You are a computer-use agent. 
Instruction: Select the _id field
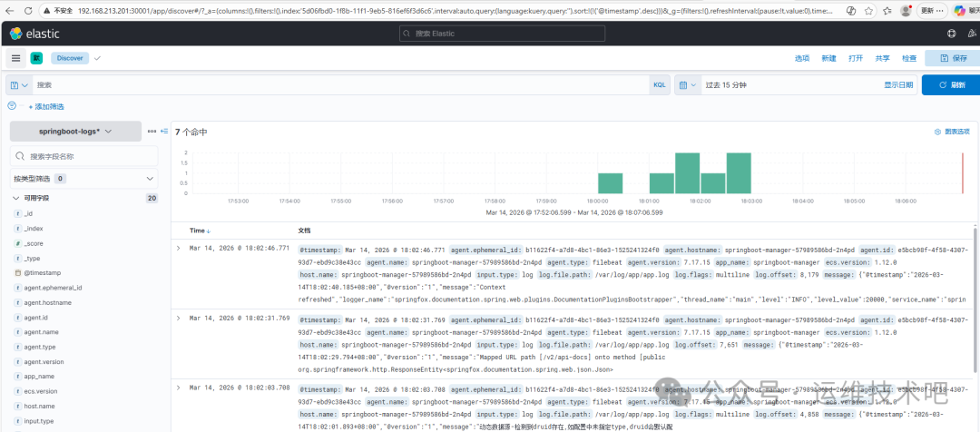pos(27,214)
